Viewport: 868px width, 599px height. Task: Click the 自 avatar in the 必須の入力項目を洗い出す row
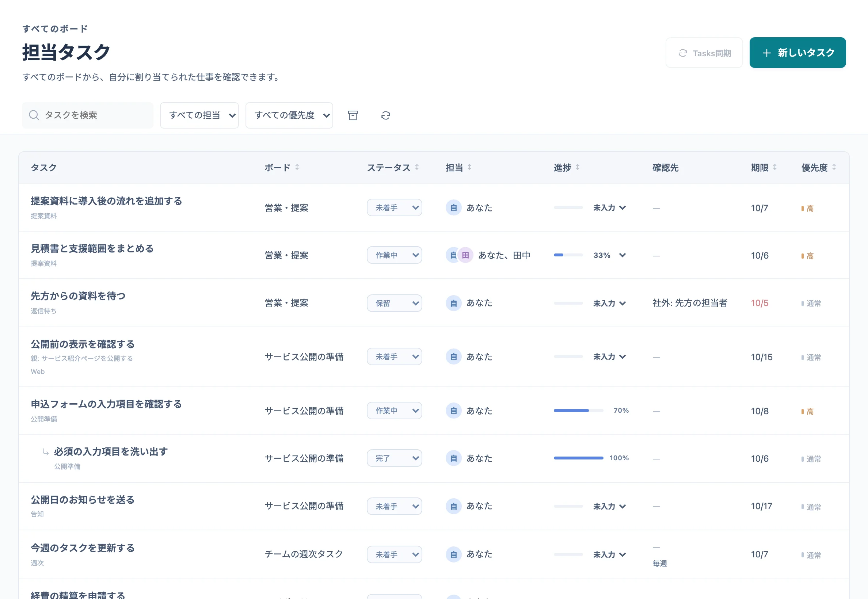click(x=453, y=458)
